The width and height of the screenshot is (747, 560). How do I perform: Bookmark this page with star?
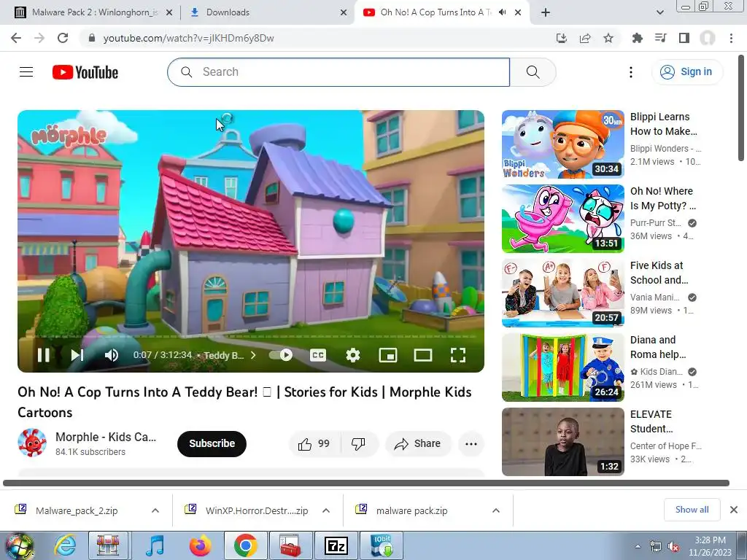[x=608, y=38]
